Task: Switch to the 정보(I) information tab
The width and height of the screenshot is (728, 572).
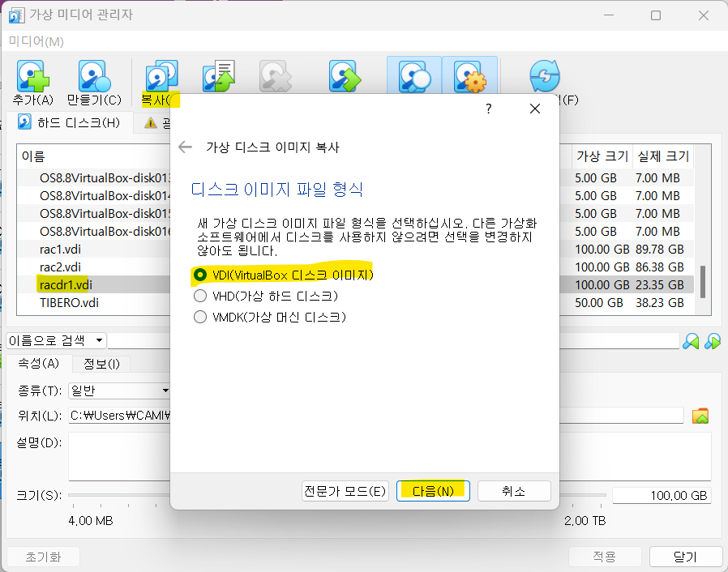Action: 101,364
